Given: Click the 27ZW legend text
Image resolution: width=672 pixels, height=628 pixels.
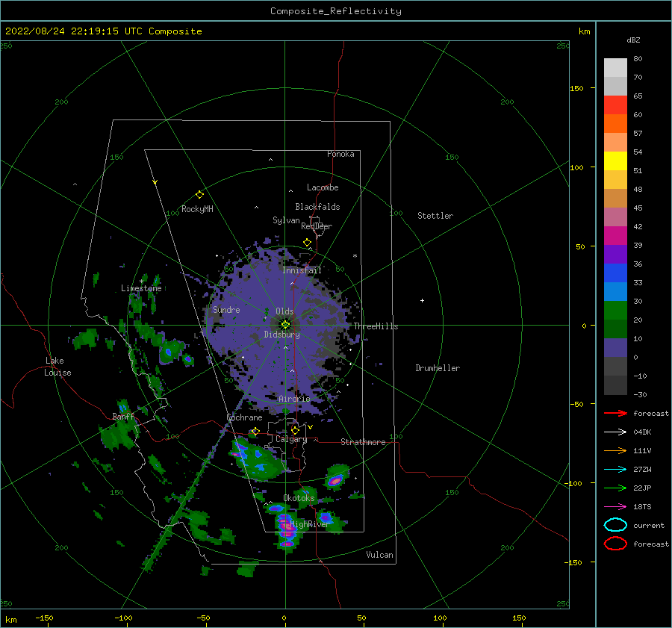Looking at the screenshot, I should pos(642,470).
